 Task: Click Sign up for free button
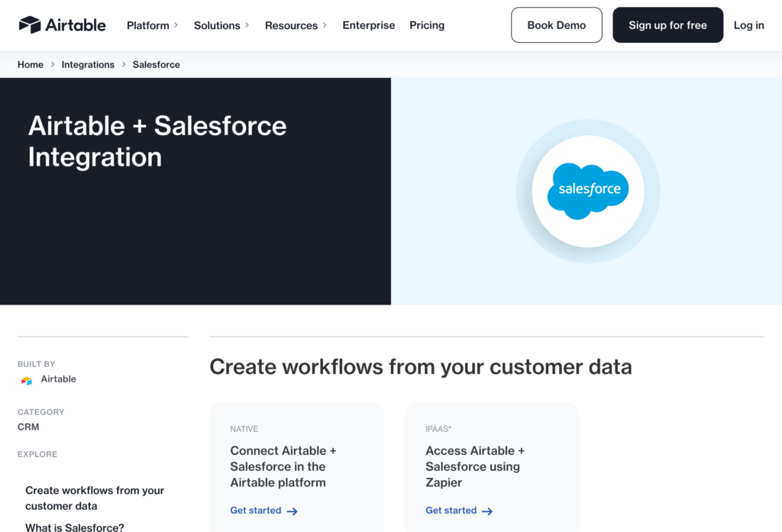coord(667,25)
